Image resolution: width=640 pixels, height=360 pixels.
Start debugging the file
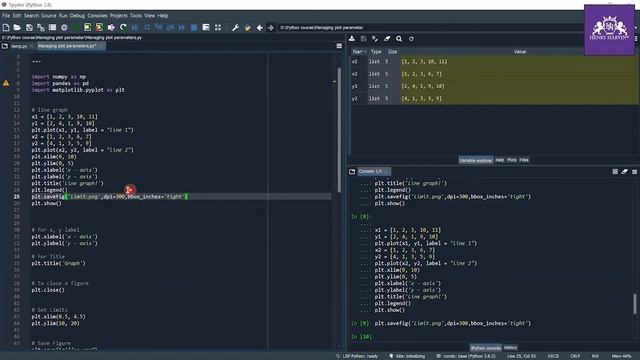click(x=135, y=28)
